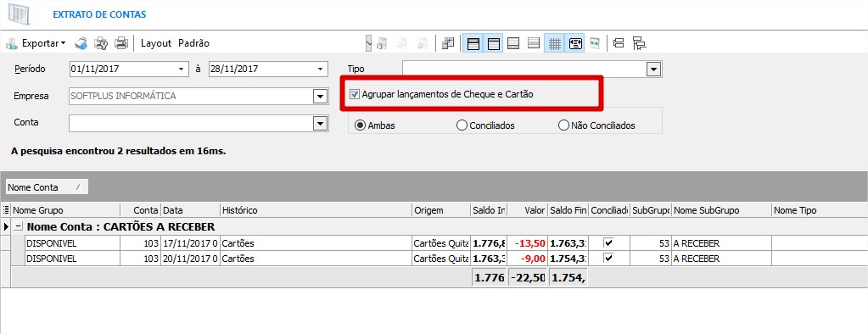Screen dimensions: 868x334
Task: Toggle Conciliado checkbox for 20/11/2017 row
Action: [x=609, y=259]
